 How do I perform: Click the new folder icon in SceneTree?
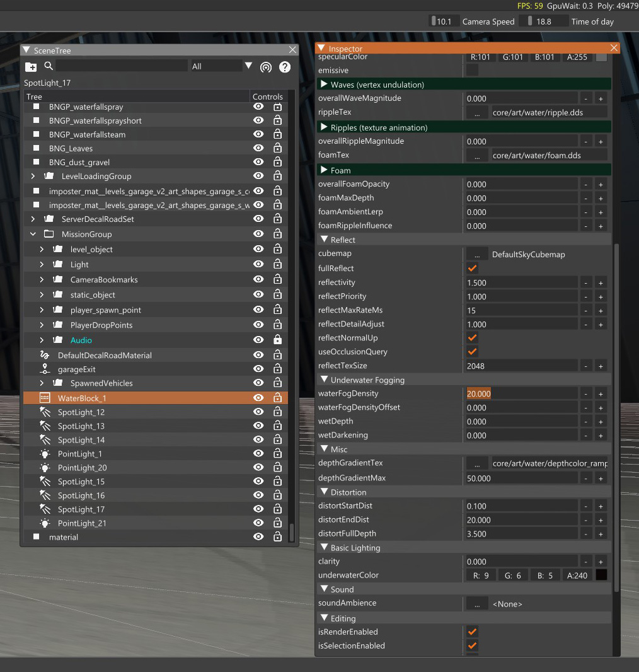31,67
